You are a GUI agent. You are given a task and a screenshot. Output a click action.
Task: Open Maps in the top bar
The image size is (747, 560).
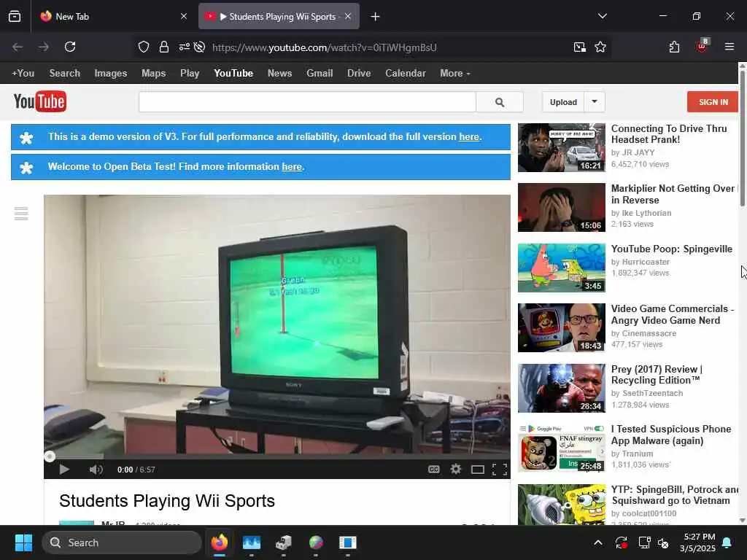[x=153, y=74]
